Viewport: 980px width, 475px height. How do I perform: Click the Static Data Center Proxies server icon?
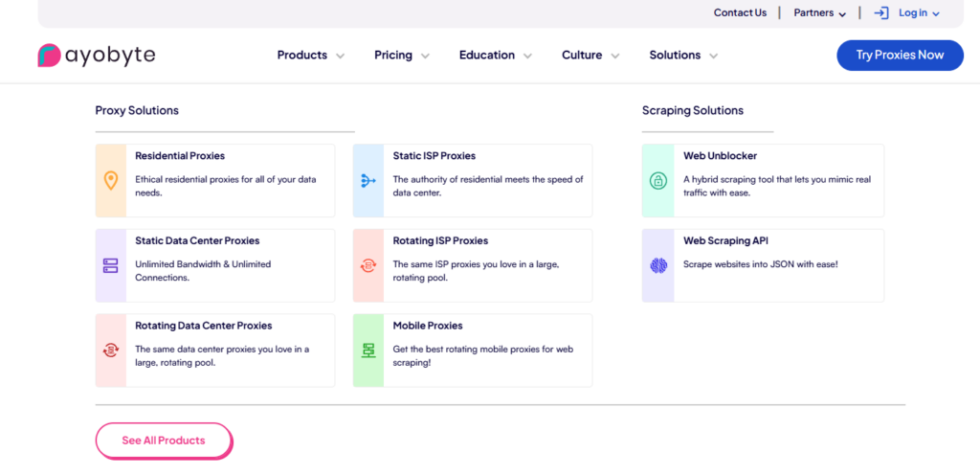pyautogui.click(x=111, y=265)
